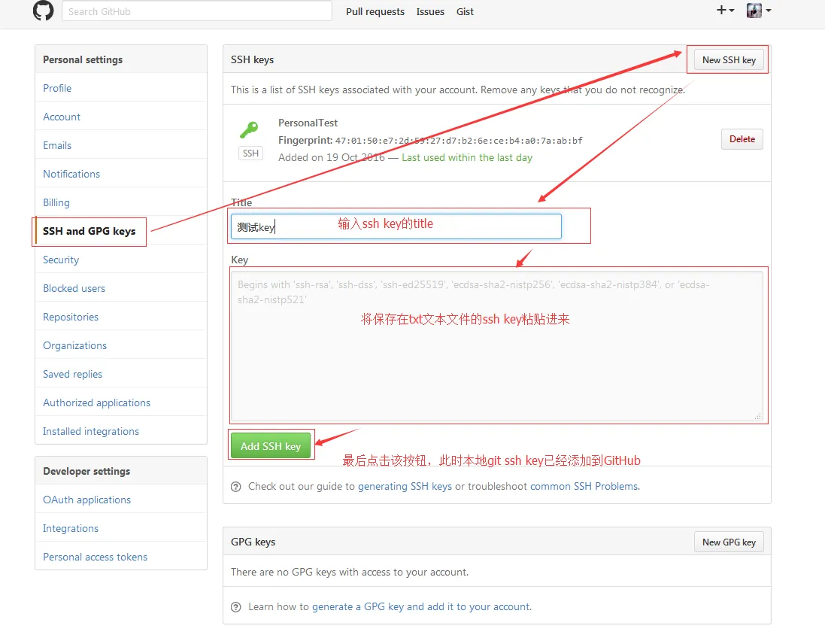Click the PersonalTest key name
This screenshot has width=825, height=644.
308,123
